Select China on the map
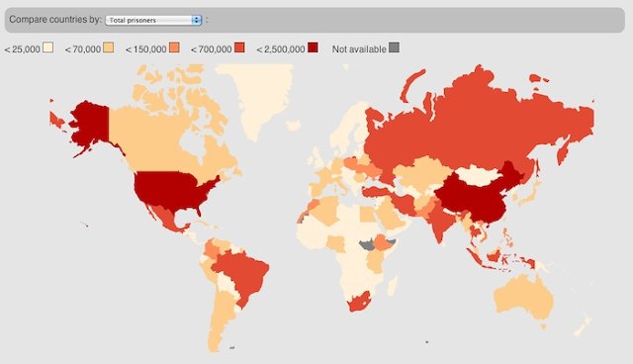The width and height of the screenshot is (633, 364). point(473,198)
